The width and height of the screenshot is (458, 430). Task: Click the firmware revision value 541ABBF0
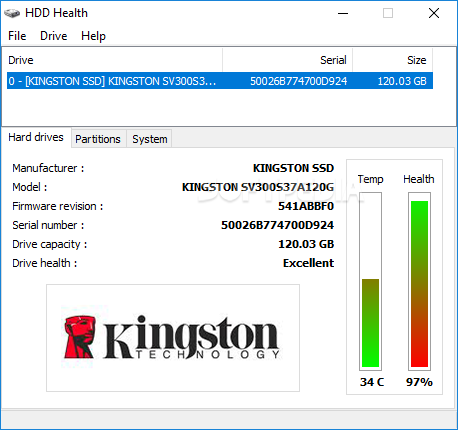pyautogui.click(x=306, y=206)
